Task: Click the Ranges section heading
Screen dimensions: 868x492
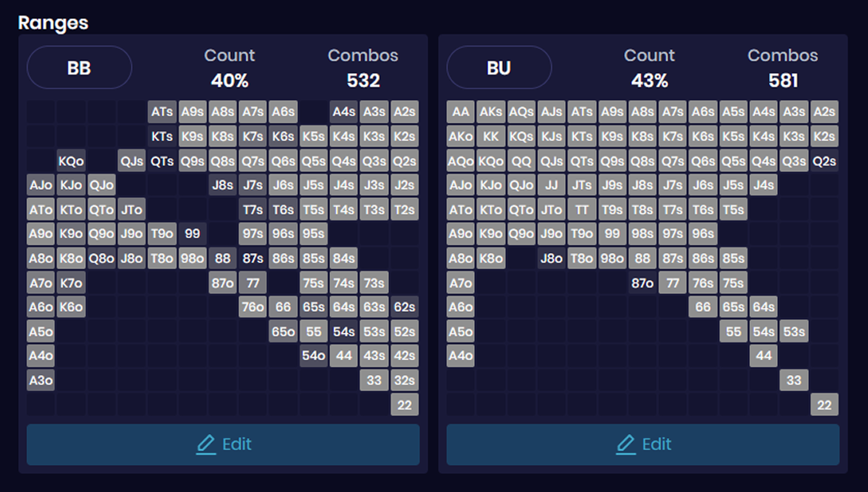Action: pos(53,22)
